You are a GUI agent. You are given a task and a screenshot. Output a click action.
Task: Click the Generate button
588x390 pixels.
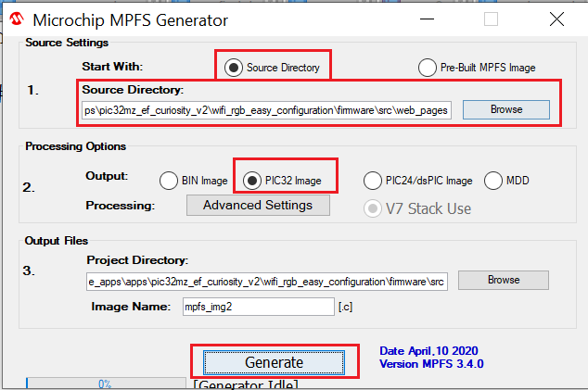click(x=274, y=362)
